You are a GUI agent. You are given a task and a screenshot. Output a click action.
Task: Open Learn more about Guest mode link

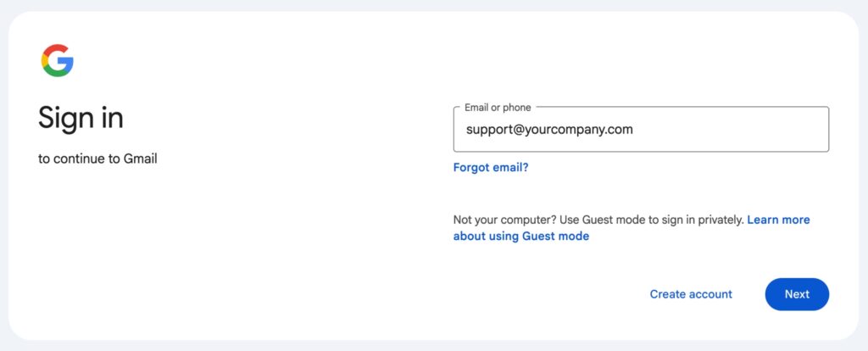(x=778, y=220)
